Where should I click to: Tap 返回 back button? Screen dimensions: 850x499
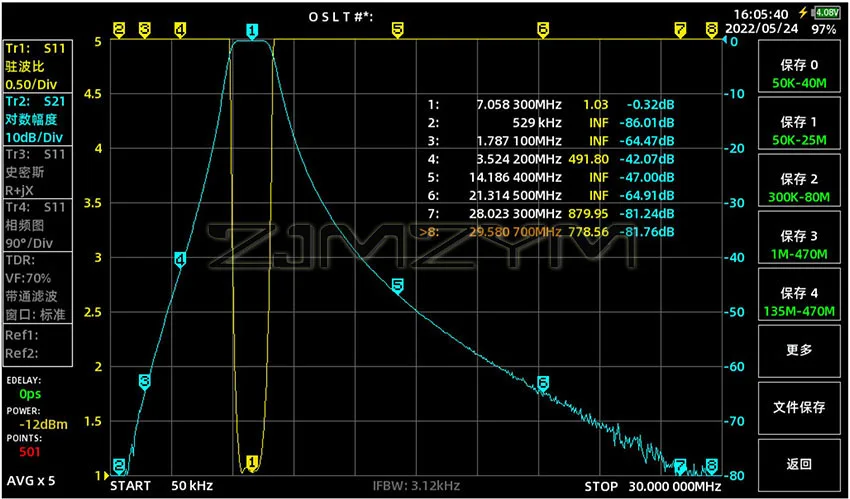pos(799,465)
